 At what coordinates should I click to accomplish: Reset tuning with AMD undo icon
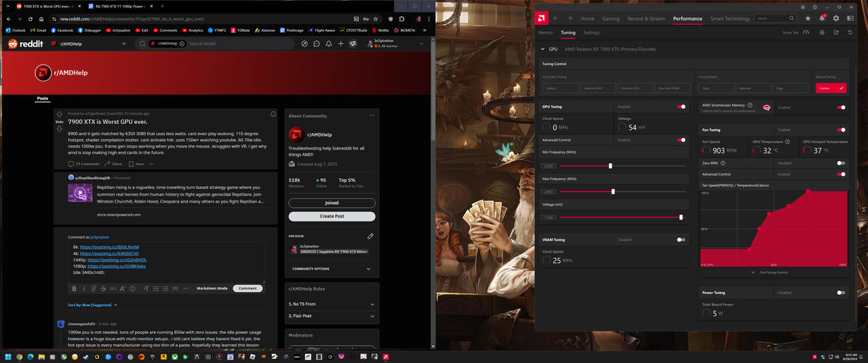(850, 33)
